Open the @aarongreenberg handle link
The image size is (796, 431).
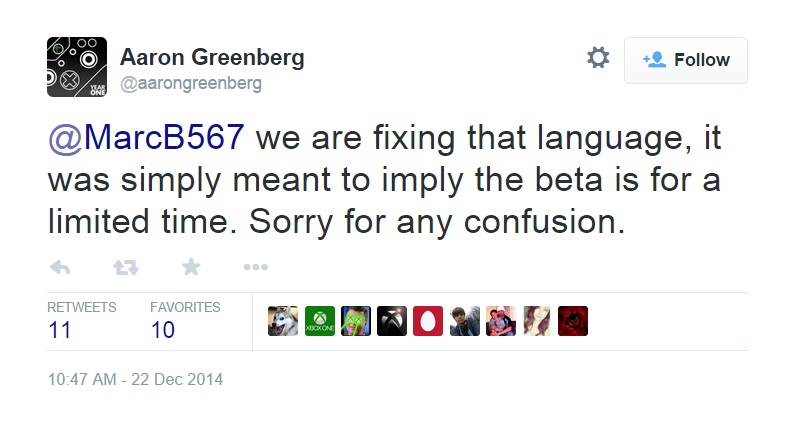(x=191, y=84)
